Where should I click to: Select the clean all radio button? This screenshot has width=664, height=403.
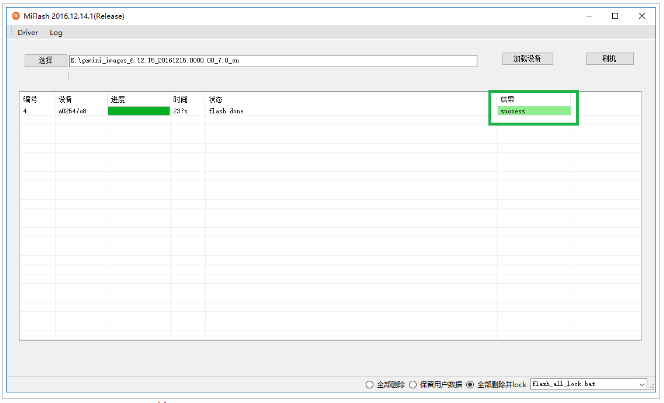click(369, 384)
